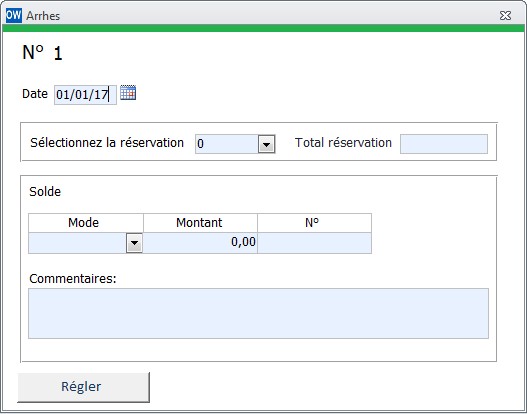Click the Sélectionnez la réservation label

click(x=107, y=142)
